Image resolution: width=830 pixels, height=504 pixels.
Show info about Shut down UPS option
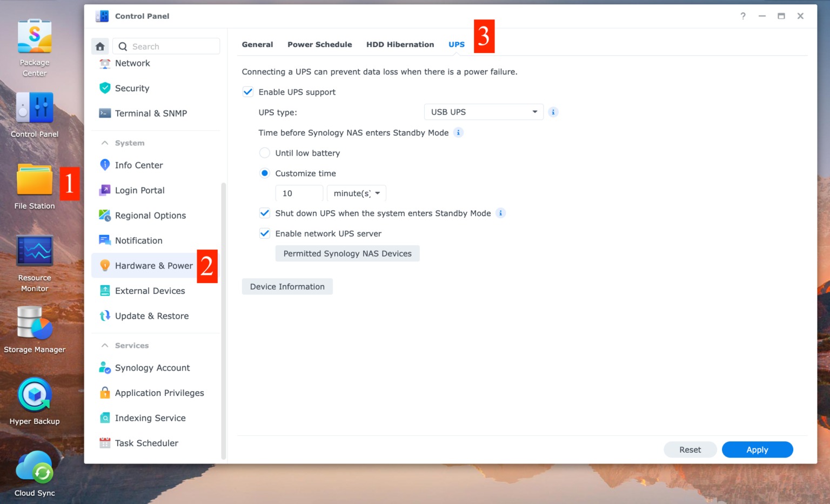(x=501, y=213)
